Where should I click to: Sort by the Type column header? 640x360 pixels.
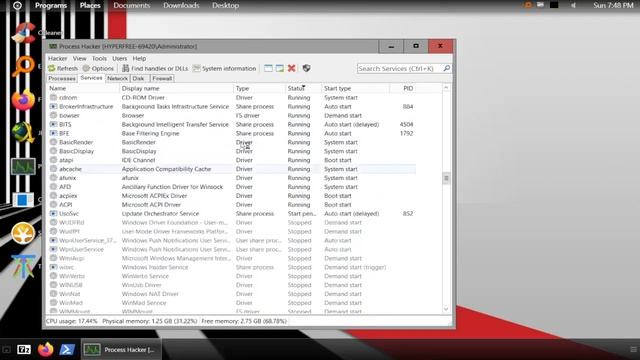259,88
